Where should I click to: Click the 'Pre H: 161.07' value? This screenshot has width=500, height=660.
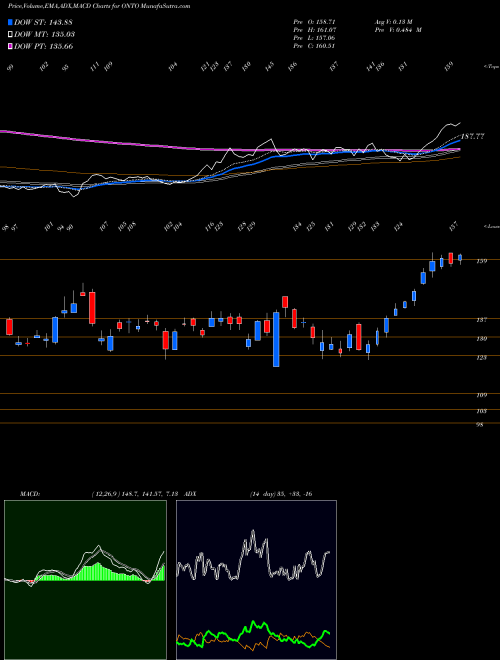tap(314, 30)
